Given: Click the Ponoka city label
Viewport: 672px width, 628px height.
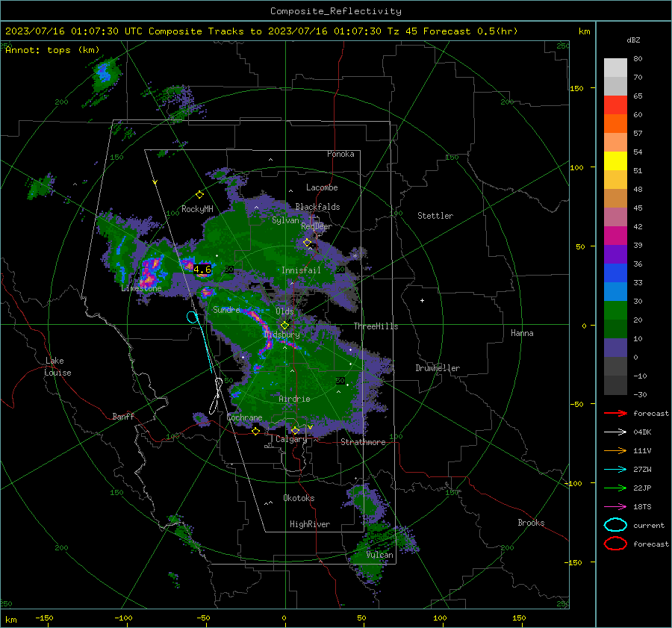Looking at the screenshot, I should coord(340,154).
